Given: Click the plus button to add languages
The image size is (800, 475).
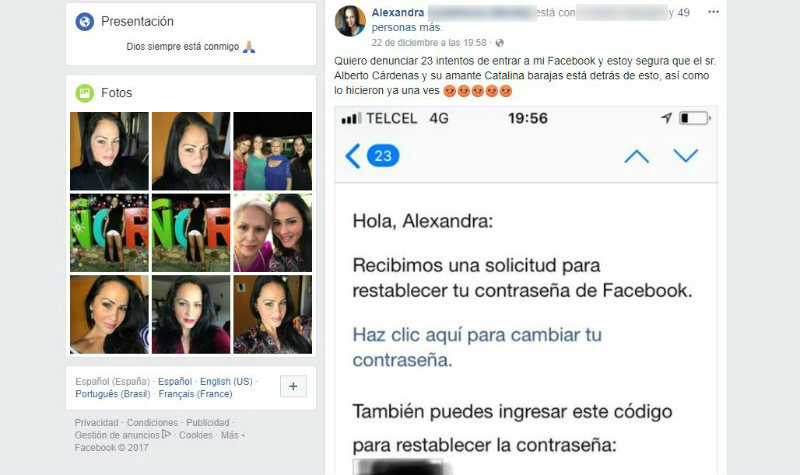Looking at the screenshot, I should (293, 386).
